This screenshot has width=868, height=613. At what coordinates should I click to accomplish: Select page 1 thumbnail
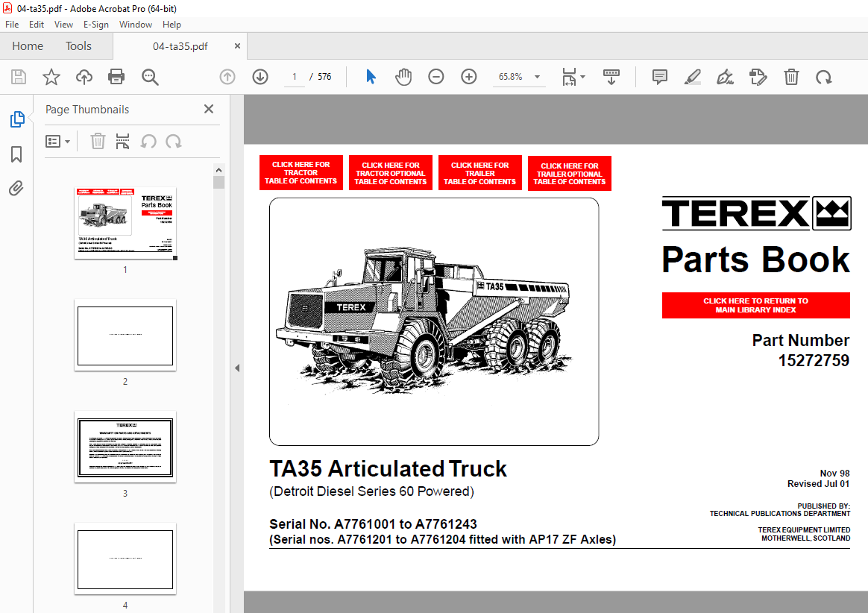(126, 223)
